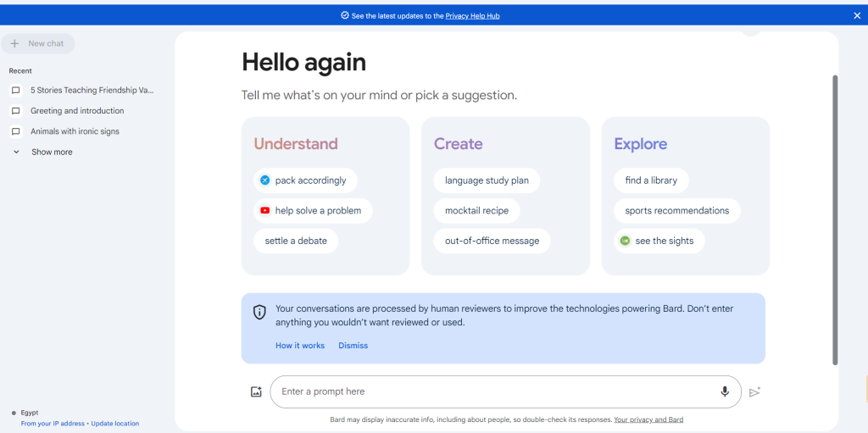
Task: Click 'Update location' link at bottom left
Action: tap(115, 424)
